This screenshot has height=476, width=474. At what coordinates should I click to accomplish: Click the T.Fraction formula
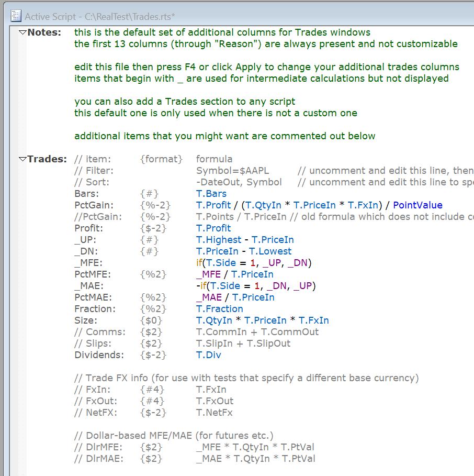220,309
